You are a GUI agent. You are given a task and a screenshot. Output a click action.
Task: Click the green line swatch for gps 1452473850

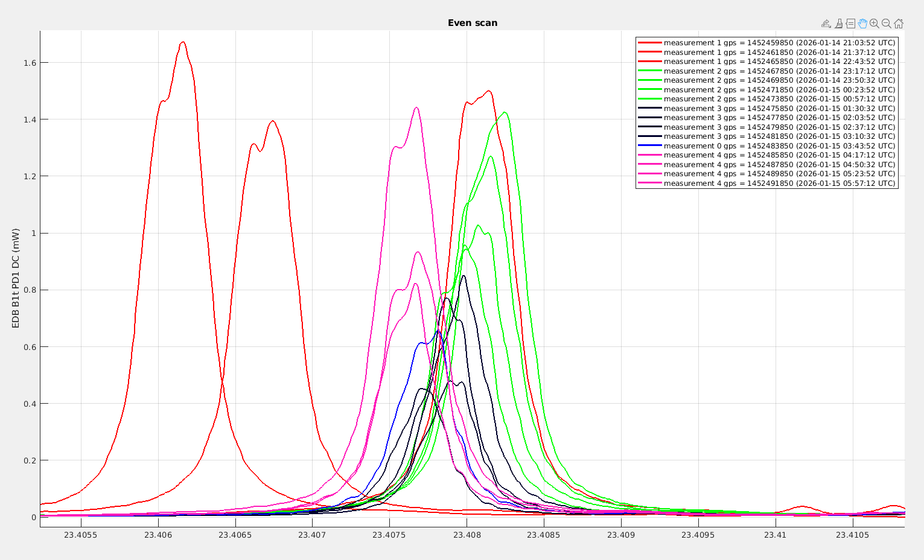coord(650,99)
